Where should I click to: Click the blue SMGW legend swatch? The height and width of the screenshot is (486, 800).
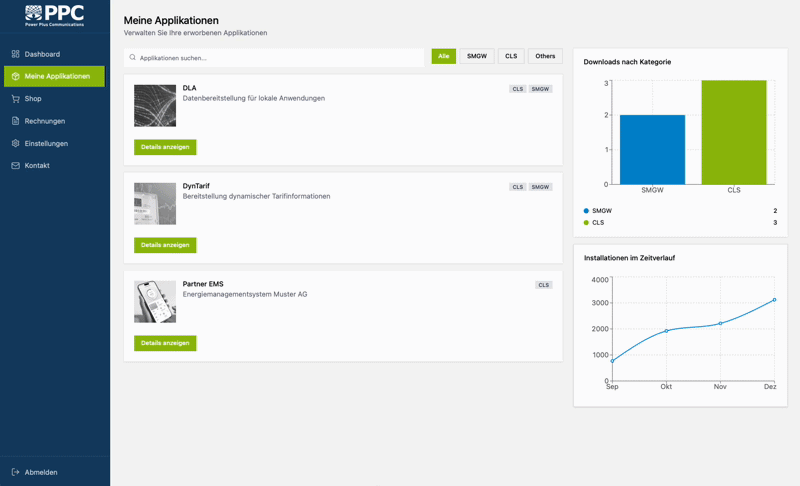click(586, 211)
